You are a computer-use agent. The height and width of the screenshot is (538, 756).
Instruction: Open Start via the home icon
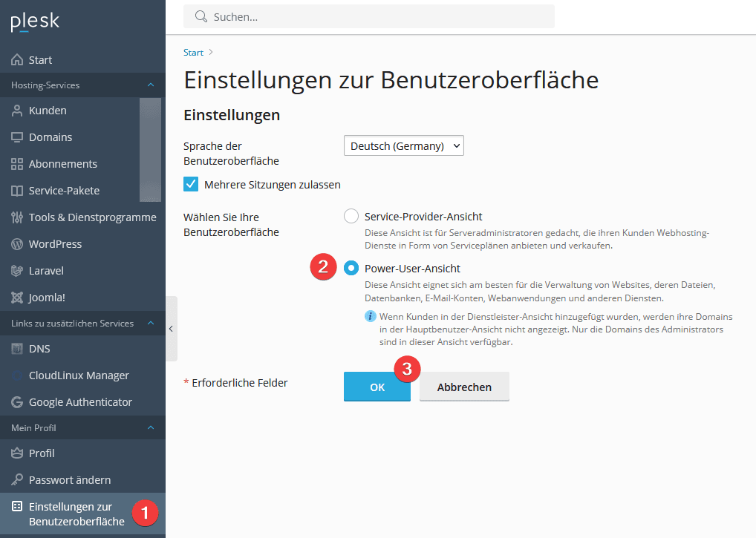[17, 60]
